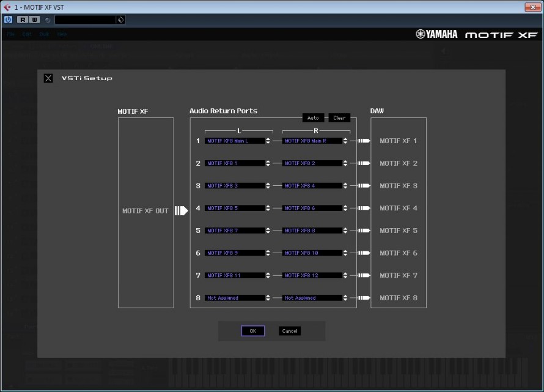The height and width of the screenshot is (392, 544).
Task: Open the dimmed Help menu
Action: 62,34
